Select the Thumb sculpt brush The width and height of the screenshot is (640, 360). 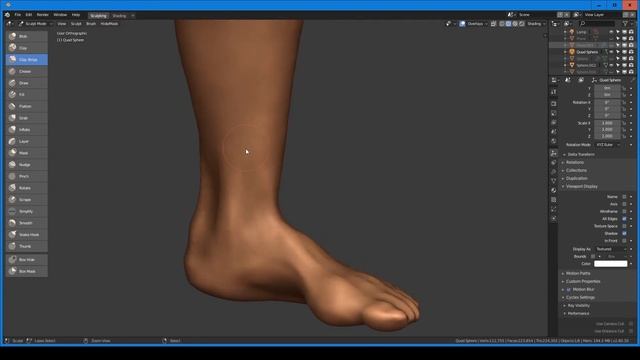[x=27, y=247]
